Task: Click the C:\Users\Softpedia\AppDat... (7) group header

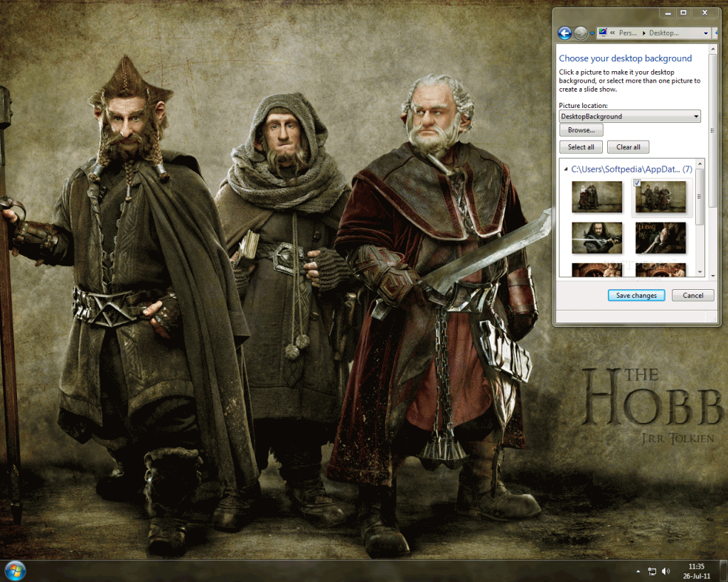Action: pyautogui.click(x=631, y=169)
